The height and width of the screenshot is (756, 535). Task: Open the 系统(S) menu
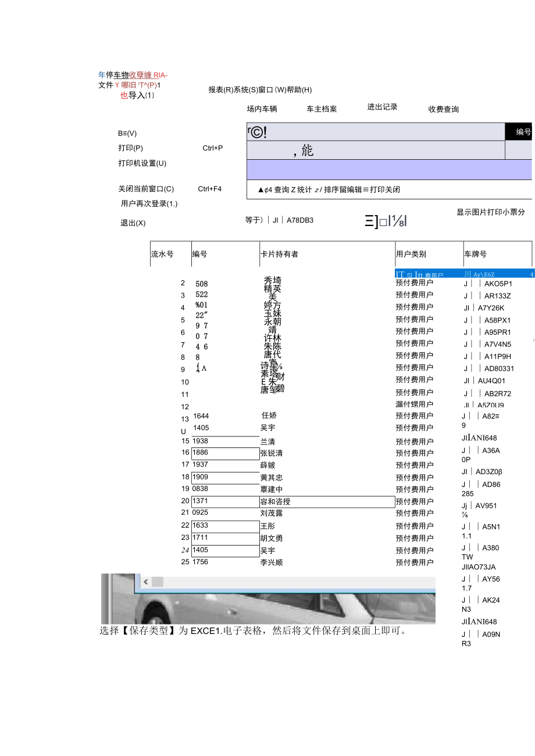tap(246, 89)
